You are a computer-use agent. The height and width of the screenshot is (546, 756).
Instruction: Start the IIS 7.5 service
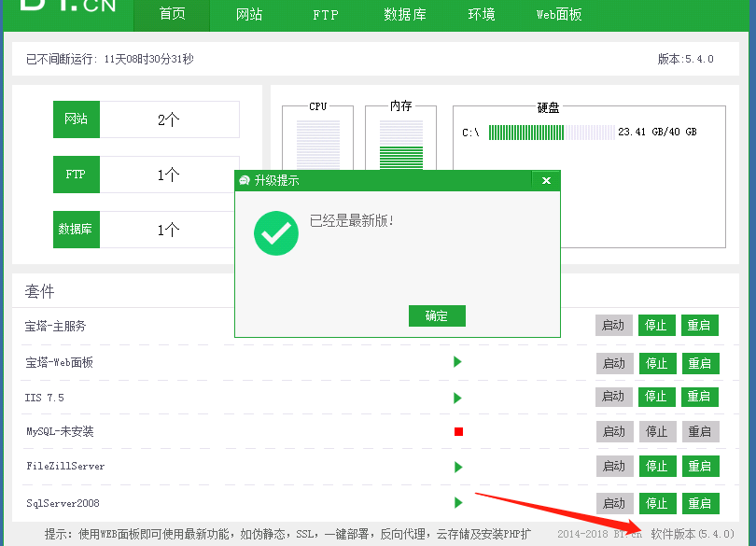614,397
